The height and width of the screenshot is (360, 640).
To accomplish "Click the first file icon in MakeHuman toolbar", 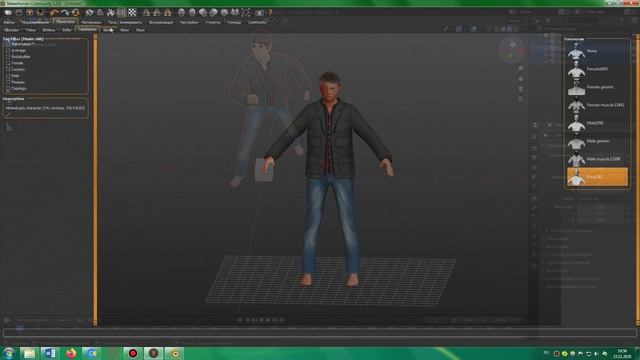I will point(8,13).
